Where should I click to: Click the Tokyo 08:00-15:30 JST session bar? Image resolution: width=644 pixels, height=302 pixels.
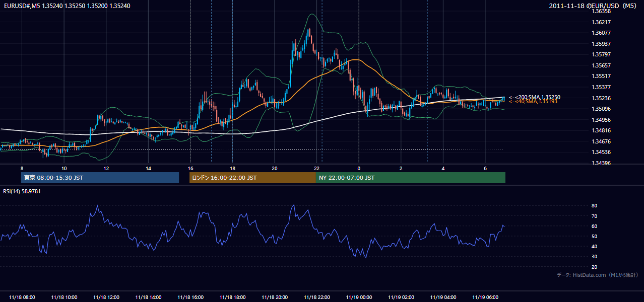point(100,178)
